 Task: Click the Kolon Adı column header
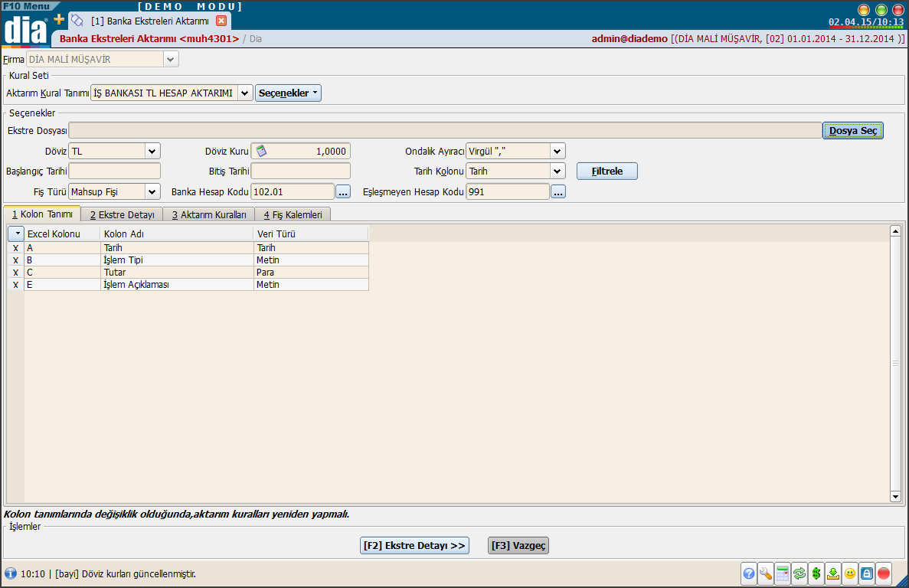click(x=177, y=234)
